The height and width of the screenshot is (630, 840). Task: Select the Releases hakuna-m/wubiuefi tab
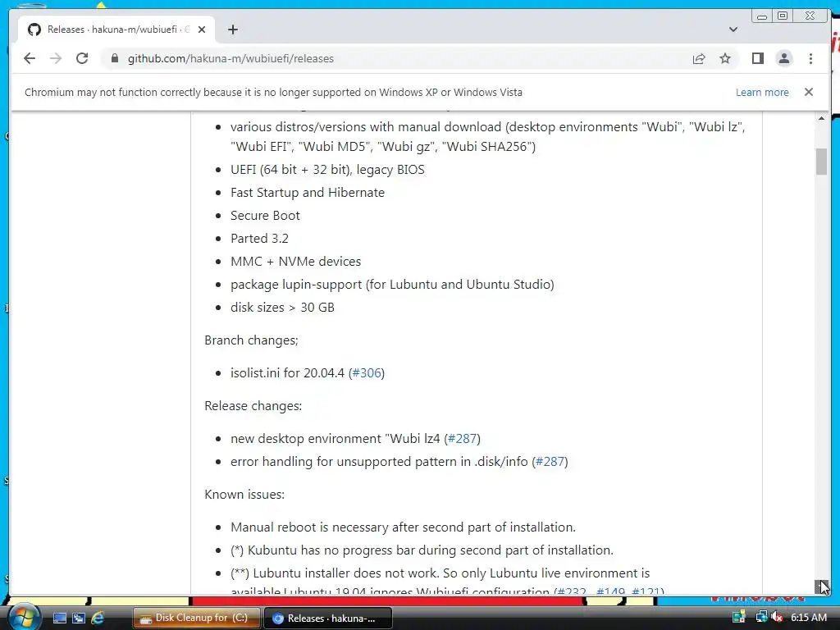116,30
